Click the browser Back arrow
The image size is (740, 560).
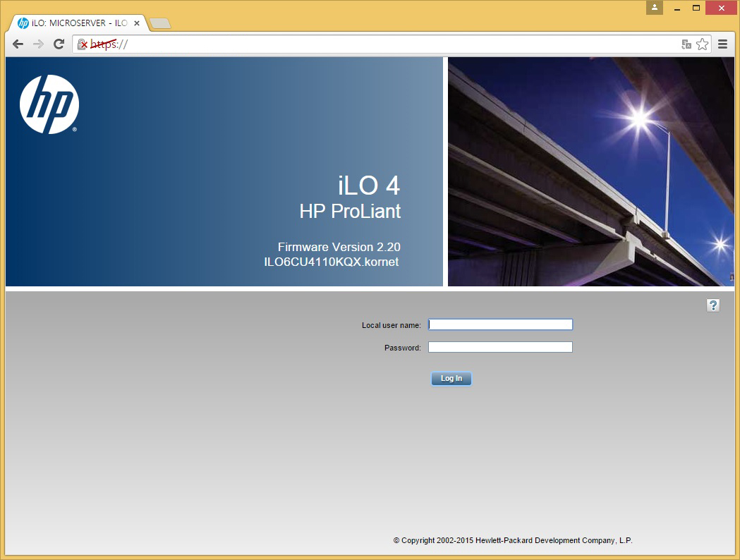(18, 44)
